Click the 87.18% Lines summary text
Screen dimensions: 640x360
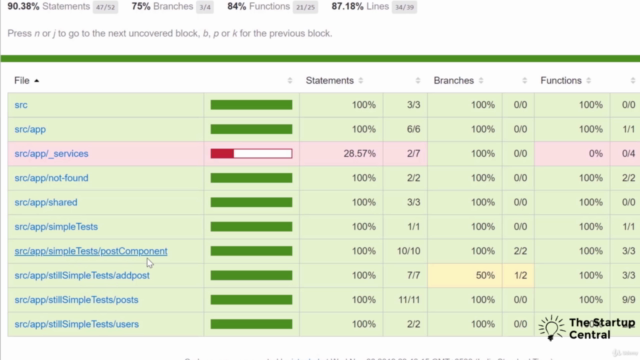(360, 7)
